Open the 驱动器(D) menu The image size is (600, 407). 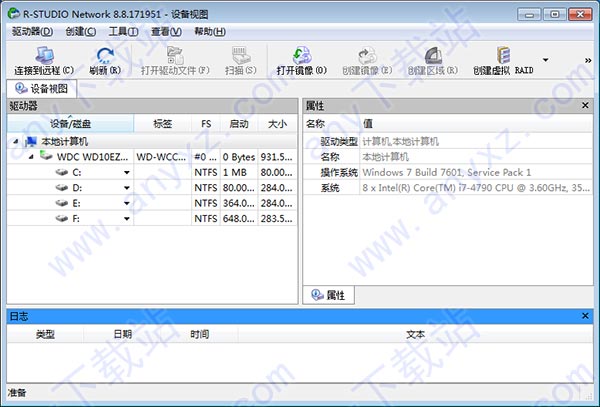[33, 31]
